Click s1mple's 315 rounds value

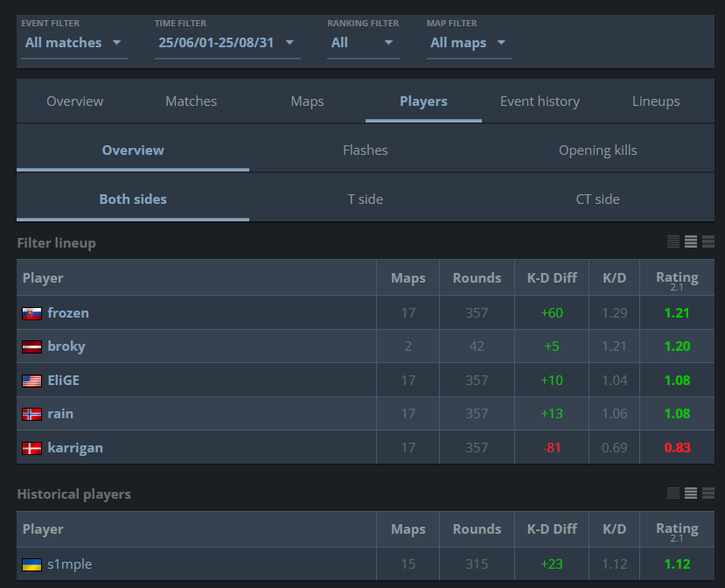tap(477, 564)
